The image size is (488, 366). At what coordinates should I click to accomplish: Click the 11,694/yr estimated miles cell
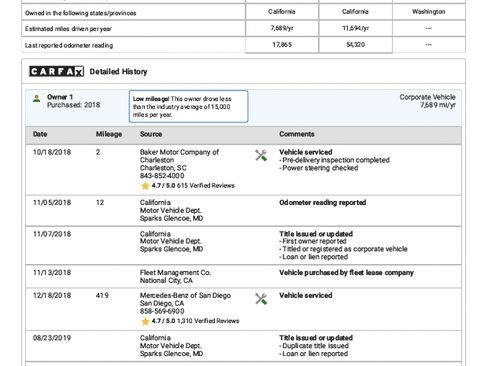click(355, 28)
